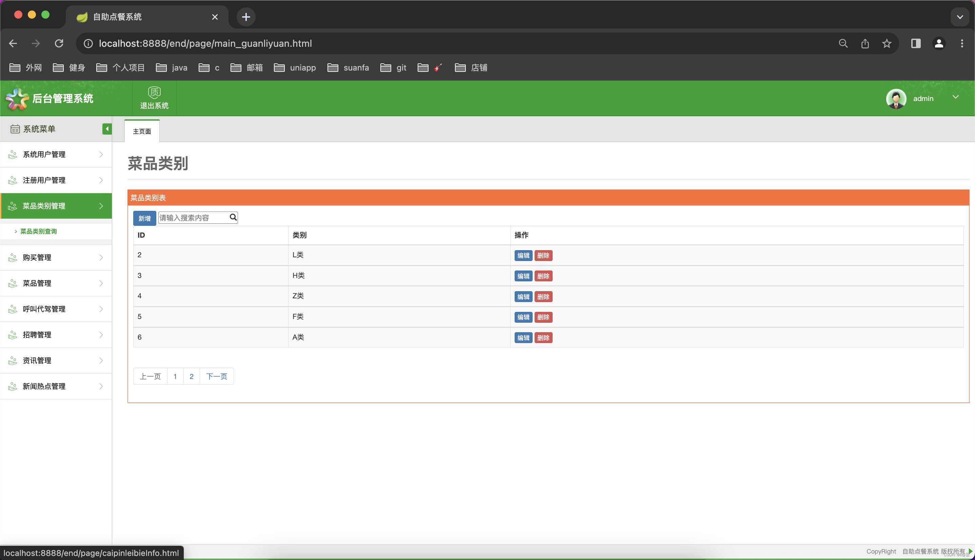Open 菜品类别查询 submenu item

click(x=38, y=231)
